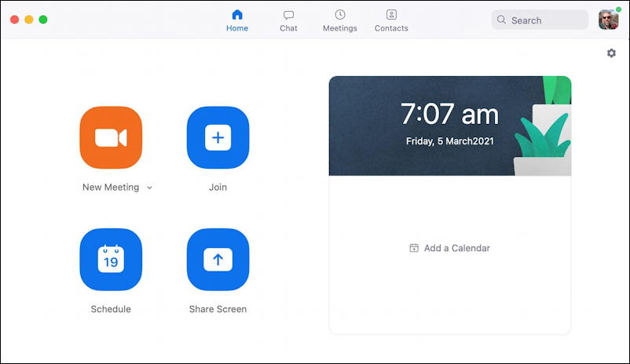Click the Share Screen arrow icon
Viewport: 630px width, 364px height.
pyautogui.click(x=218, y=259)
